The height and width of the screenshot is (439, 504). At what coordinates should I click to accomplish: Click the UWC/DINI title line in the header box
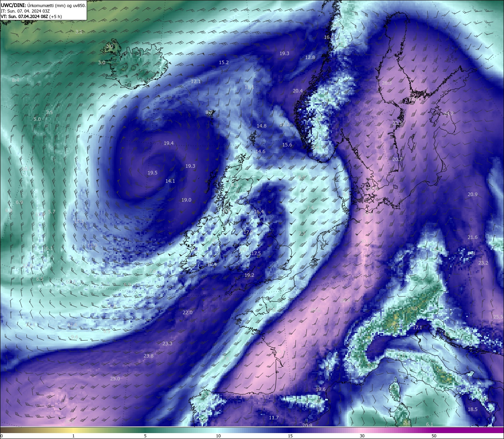click(x=43, y=6)
